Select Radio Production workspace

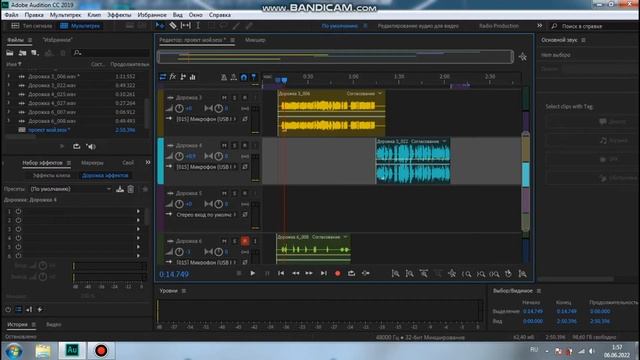[x=499, y=26]
